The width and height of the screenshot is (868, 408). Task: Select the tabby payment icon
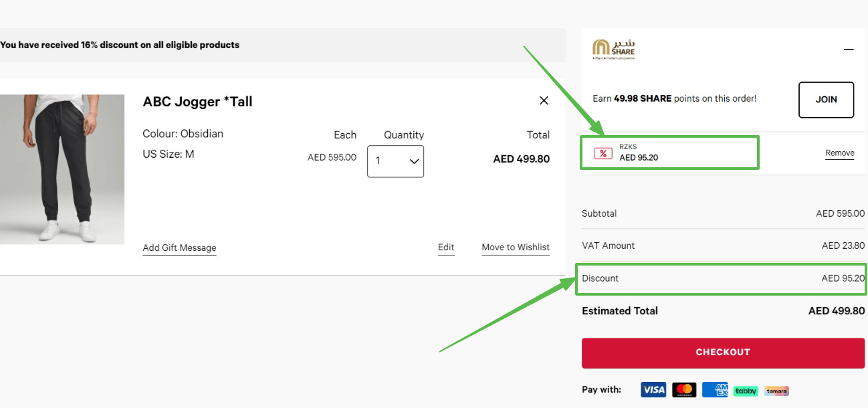(746, 391)
